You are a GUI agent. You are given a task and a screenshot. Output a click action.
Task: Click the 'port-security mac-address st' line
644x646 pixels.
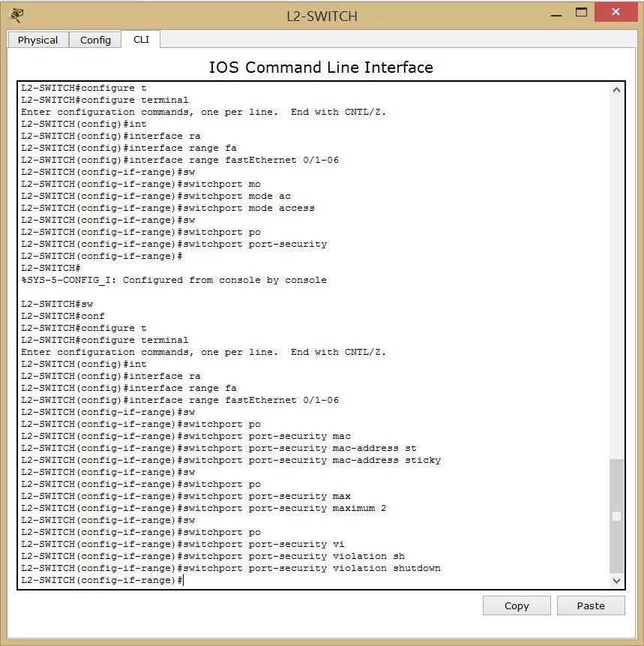pos(219,448)
